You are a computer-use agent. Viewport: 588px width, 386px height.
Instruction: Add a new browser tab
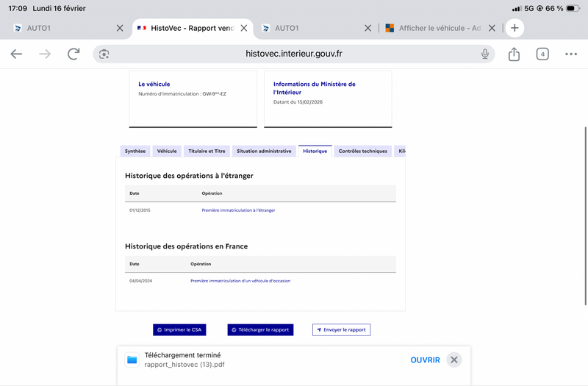514,28
